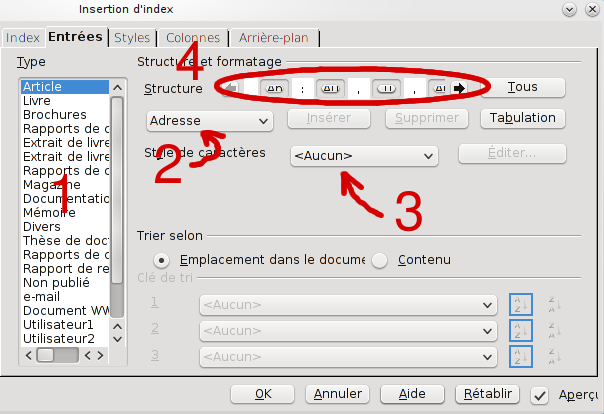Screen dimensions: 604x414
Task: Open Style de caractères Aucun dropdown
Action: [364, 156]
